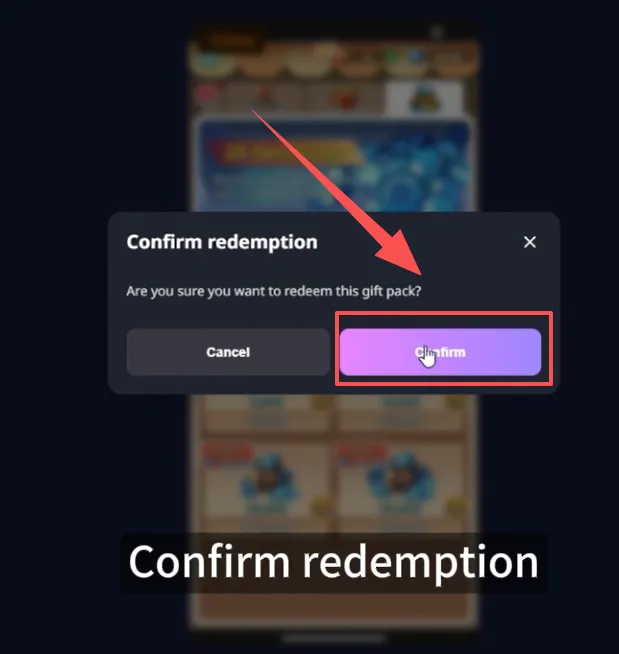Select the blurred red gift box tab

pyautogui.click(x=345, y=99)
